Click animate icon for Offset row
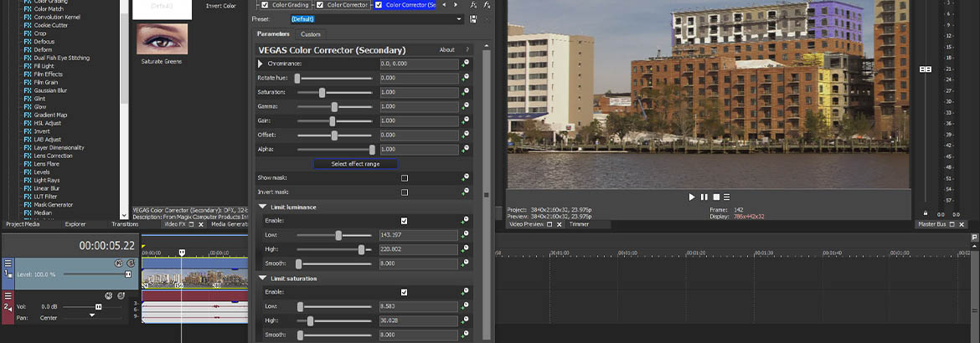980x343 pixels. click(465, 135)
